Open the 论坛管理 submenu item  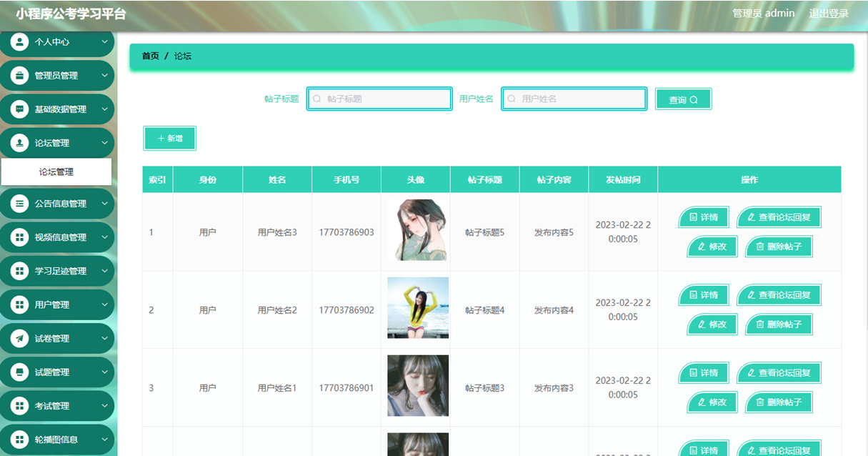pos(56,172)
